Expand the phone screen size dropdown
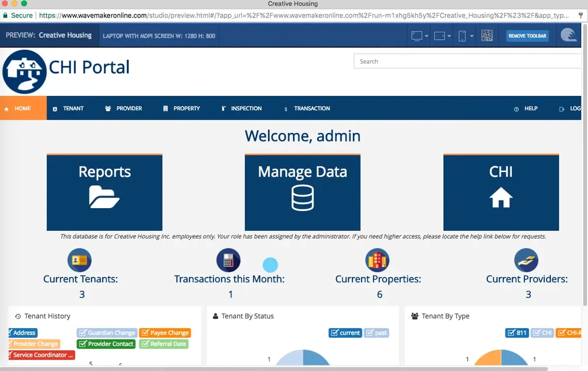The image size is (588, 371). 465,36
